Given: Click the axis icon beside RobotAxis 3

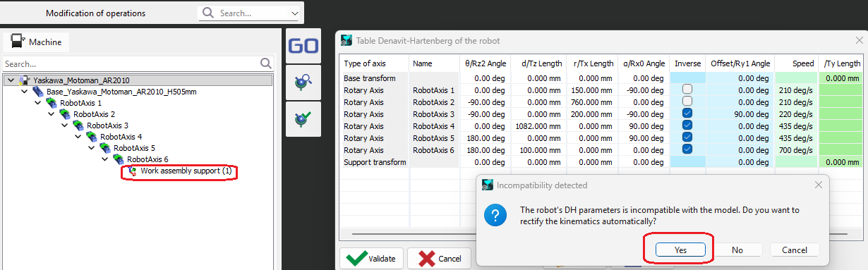Looking at the screenshot, I should coord(78,126).
